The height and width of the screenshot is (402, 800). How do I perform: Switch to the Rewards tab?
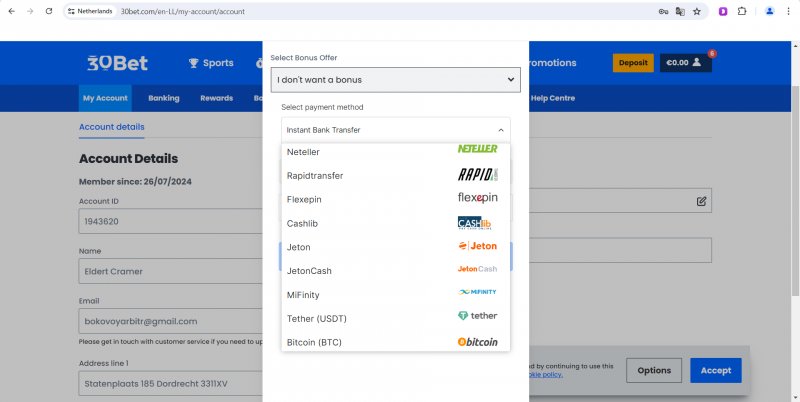[216, 98]
